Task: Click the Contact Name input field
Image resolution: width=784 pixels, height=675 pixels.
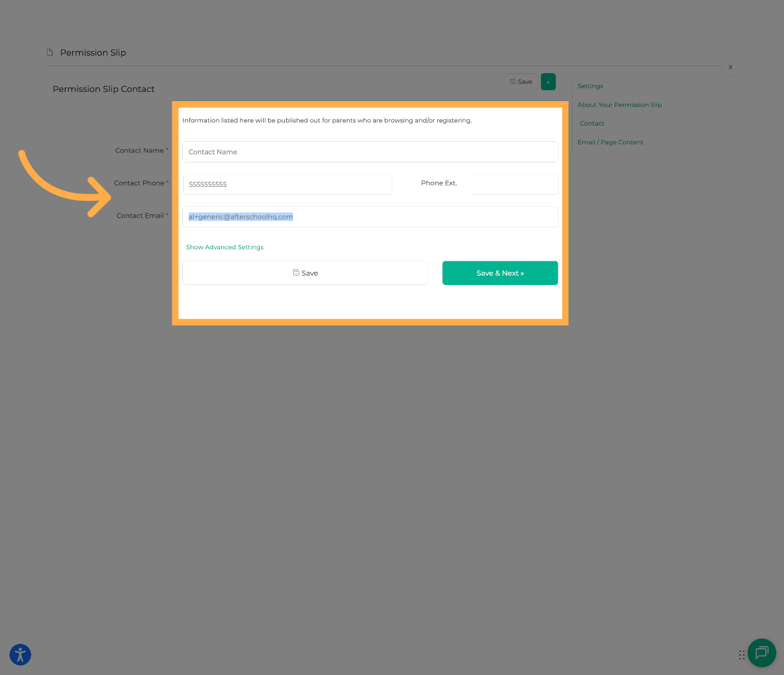Action: pos(370,152)
